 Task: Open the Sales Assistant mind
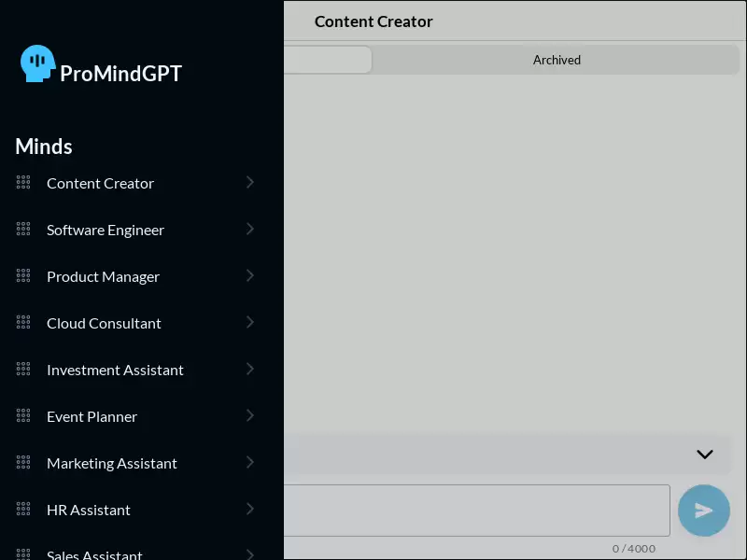94,554
